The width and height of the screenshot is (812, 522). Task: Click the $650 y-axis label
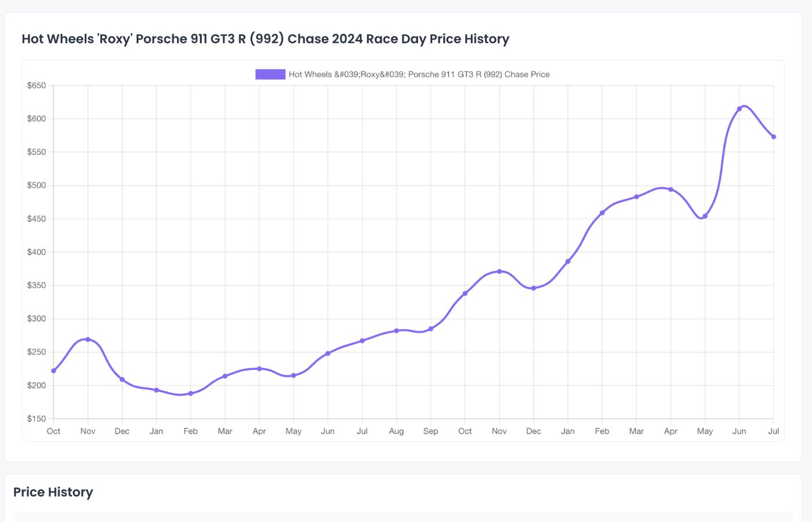point(37,85)
